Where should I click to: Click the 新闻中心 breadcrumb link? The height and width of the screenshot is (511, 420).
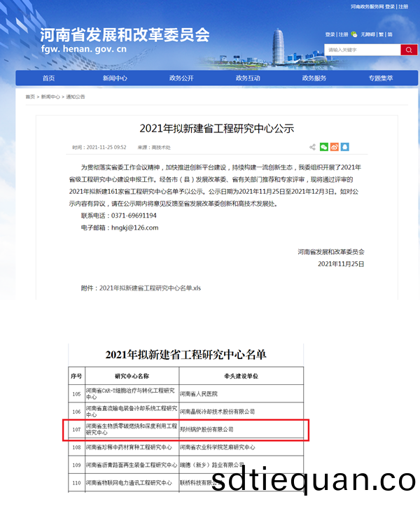[50, 97]
